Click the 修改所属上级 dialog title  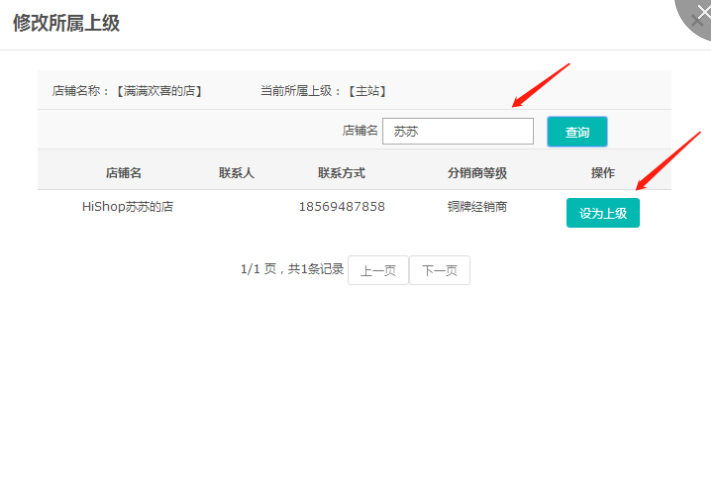(66, 23)
